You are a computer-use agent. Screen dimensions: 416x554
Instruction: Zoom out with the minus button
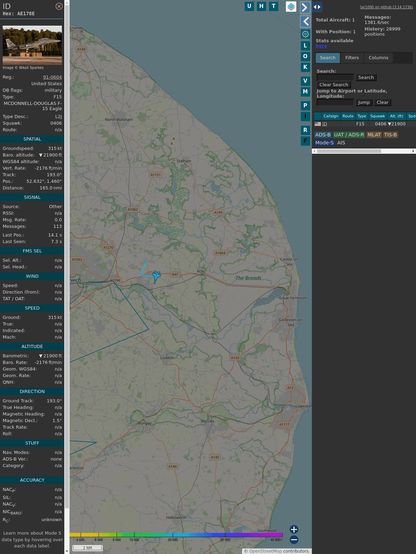coord(294,540)
